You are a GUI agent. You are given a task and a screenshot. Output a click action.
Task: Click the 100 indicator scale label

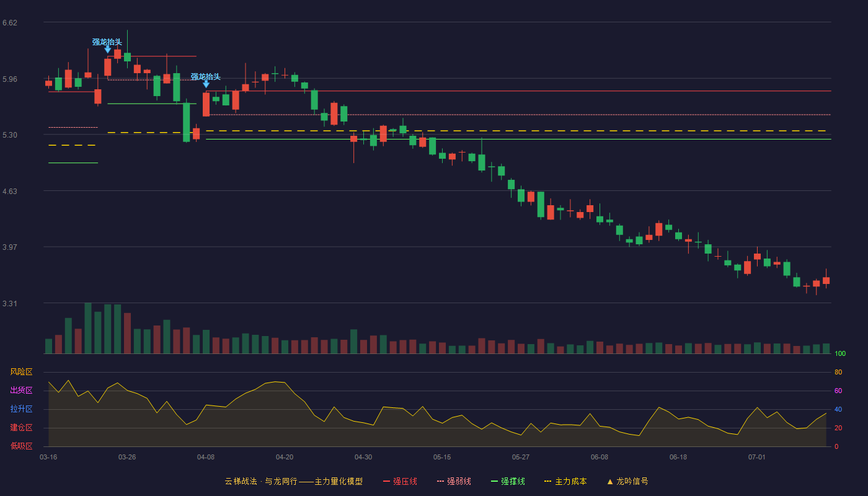(x=840, y=353)
